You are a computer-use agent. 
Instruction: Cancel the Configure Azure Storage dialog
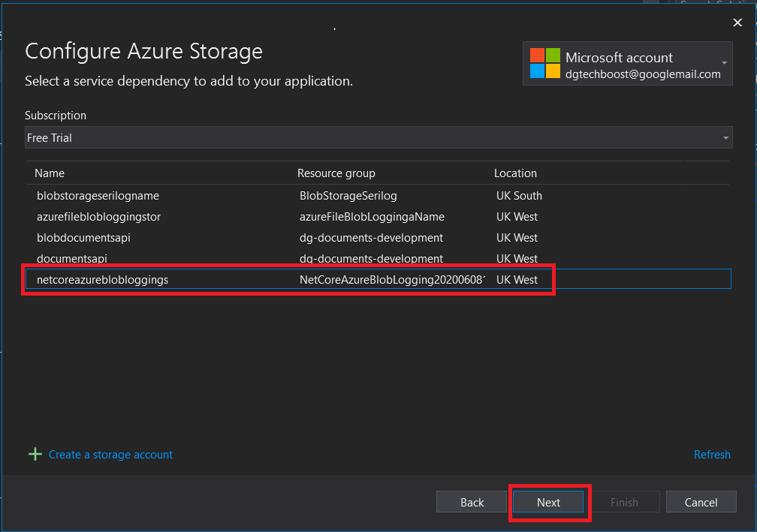(x=701, y=502)
